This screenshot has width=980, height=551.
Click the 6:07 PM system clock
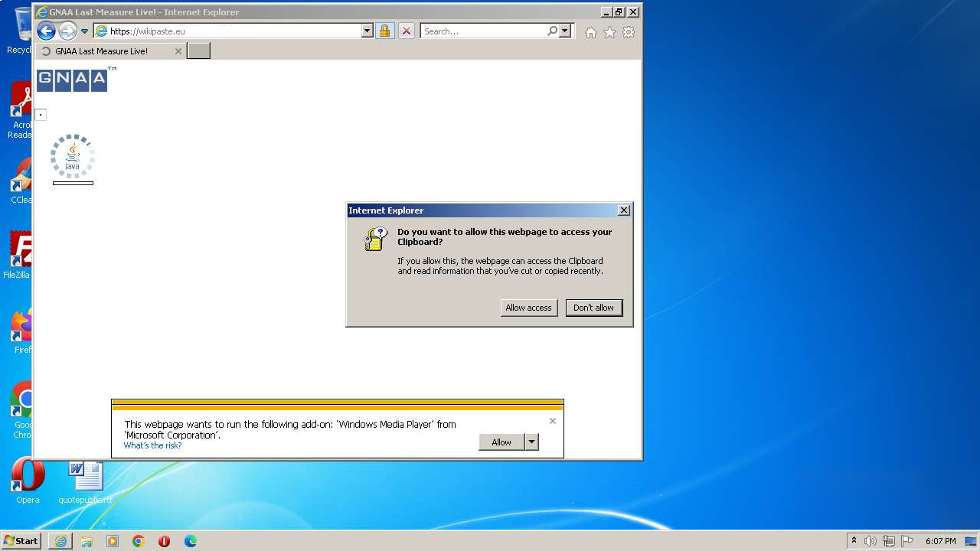coord(940,541)
